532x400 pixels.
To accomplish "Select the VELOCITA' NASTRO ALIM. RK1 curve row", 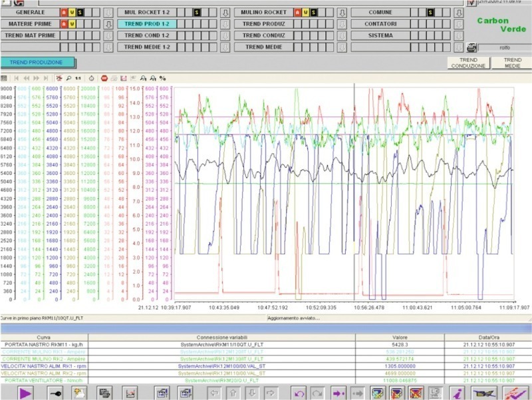I will 43,365.
